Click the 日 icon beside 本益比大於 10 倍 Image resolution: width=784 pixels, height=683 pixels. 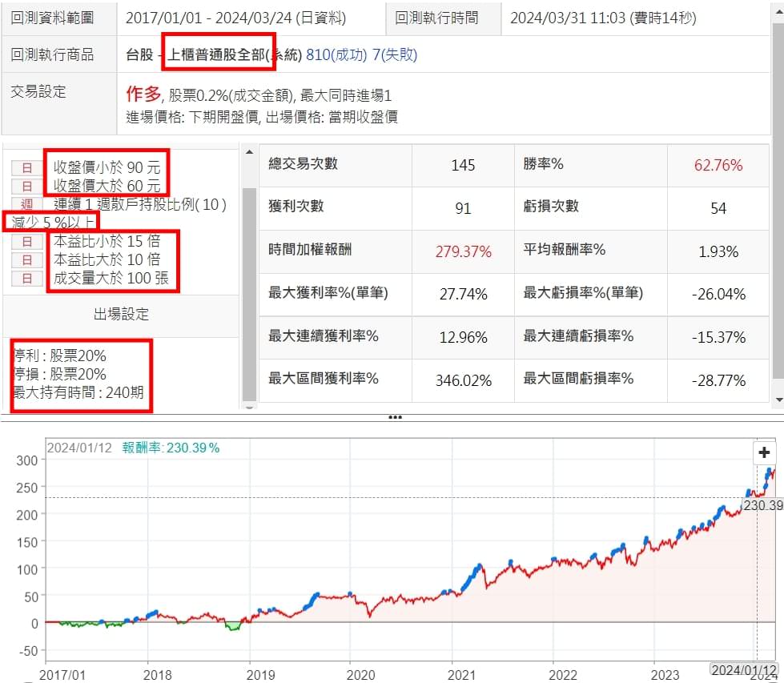pos(26,259)
